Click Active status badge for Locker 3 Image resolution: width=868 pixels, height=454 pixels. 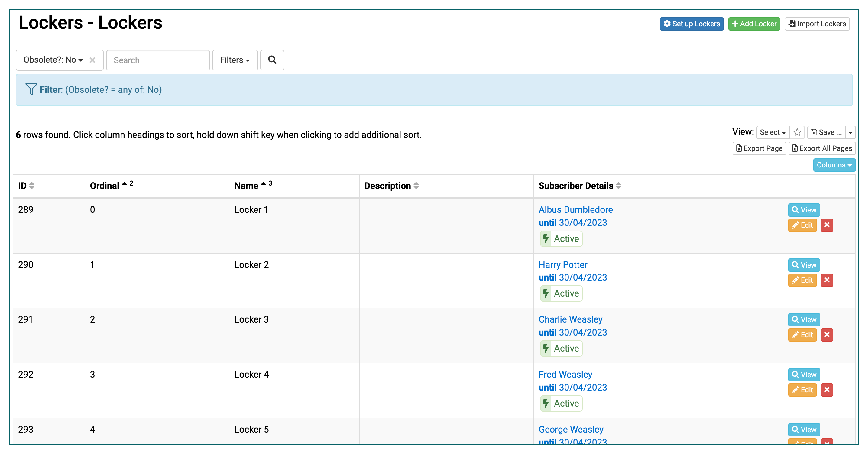[561, 349]
